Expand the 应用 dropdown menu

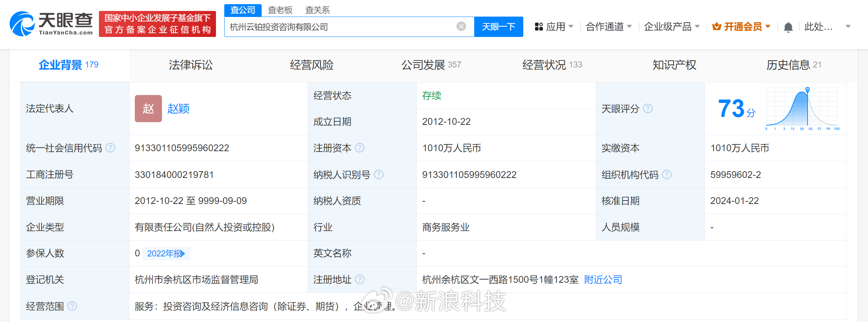pyautogui.click(x=554, y=27)
